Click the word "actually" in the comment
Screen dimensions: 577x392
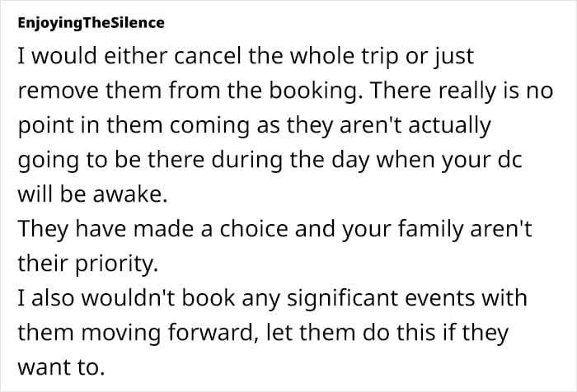(442, 126)
